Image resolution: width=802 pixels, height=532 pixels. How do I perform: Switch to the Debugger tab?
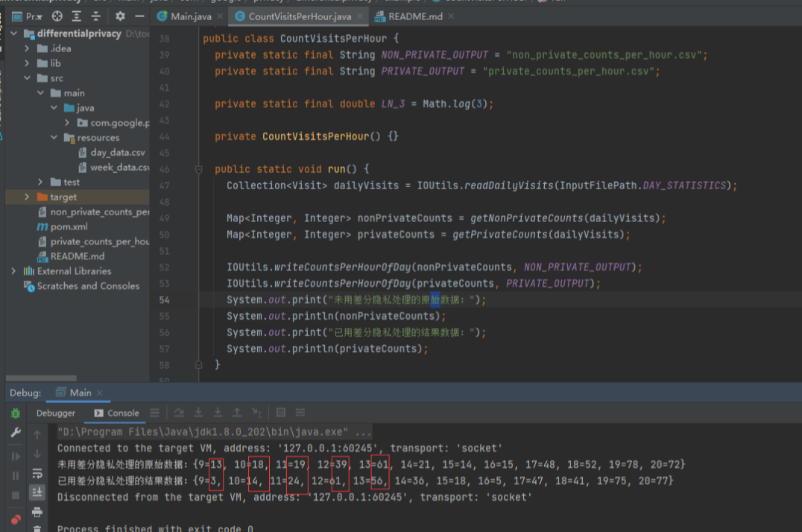point(56,413)
